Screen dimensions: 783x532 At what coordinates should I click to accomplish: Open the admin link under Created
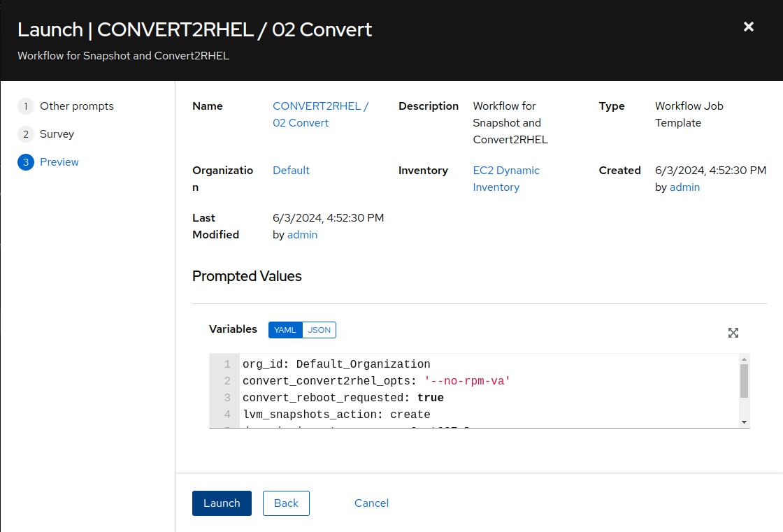click(684, 187)
